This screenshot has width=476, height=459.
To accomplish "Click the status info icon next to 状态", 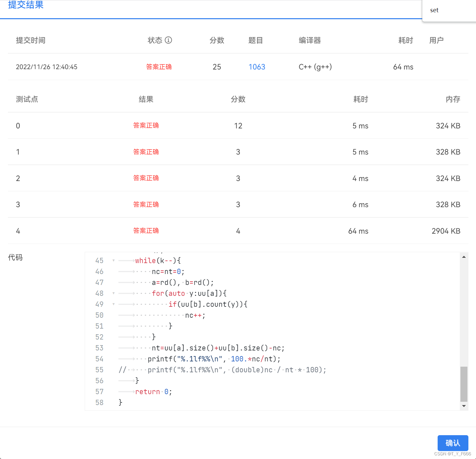I will pos(168,40).
